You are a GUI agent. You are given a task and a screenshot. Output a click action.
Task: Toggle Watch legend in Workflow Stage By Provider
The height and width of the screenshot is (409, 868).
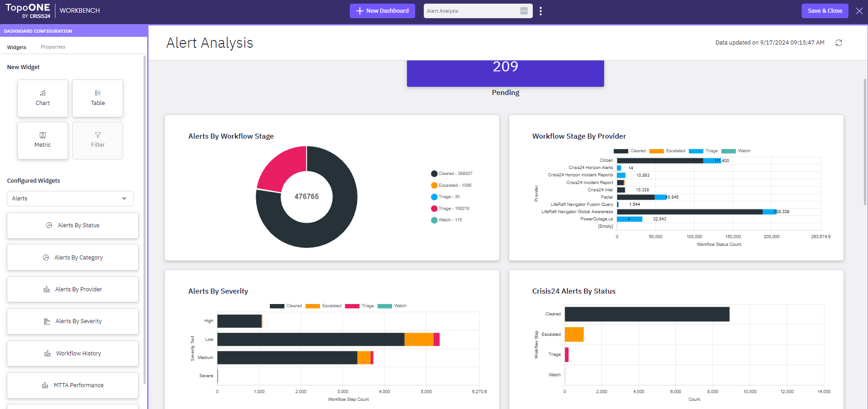[736, 151]
